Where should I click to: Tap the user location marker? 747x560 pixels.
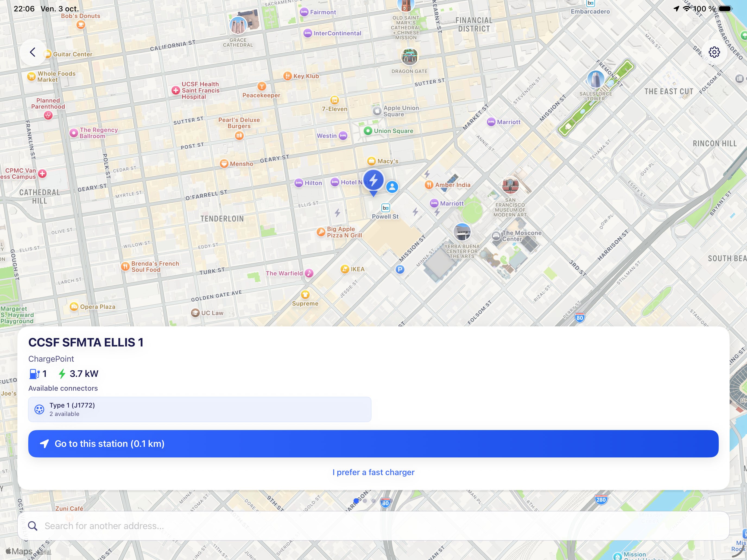(392, 187)
